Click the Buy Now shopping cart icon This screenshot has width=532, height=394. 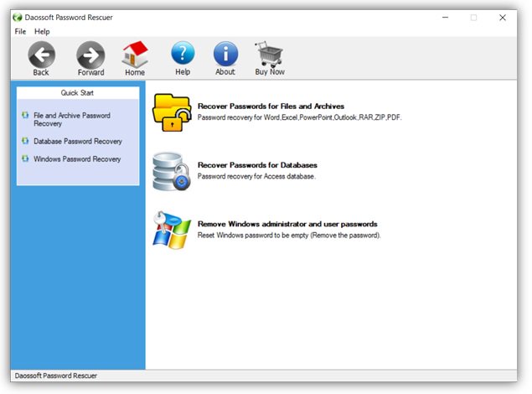pos(270,54)
